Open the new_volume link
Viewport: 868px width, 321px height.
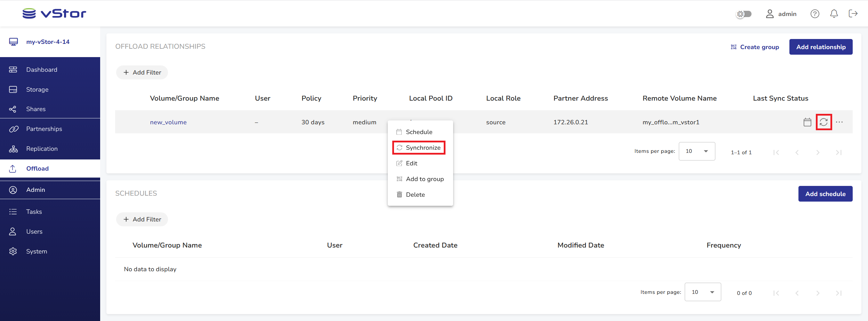(168, 122)
